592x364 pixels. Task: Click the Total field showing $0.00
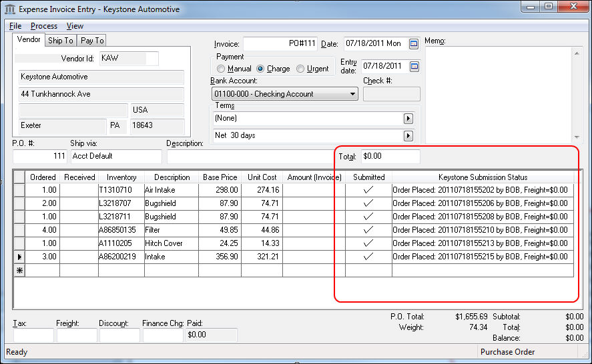coord(390,156)
